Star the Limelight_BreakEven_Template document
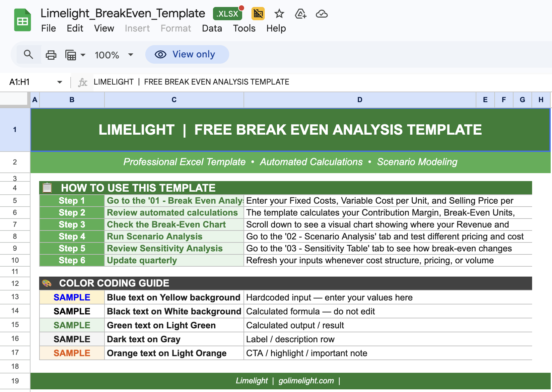The width and height of the screenshot is (552, 392). click(x=279, y=14)
